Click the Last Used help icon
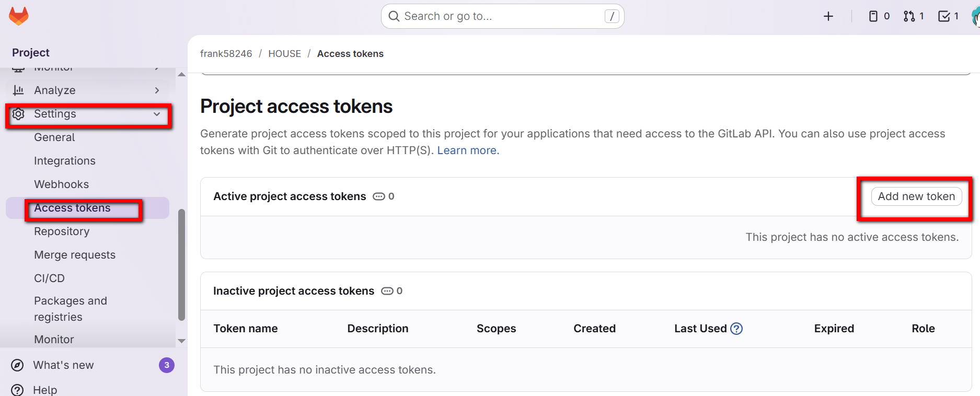This screenshot has width=980, height=396. (736, 329)
